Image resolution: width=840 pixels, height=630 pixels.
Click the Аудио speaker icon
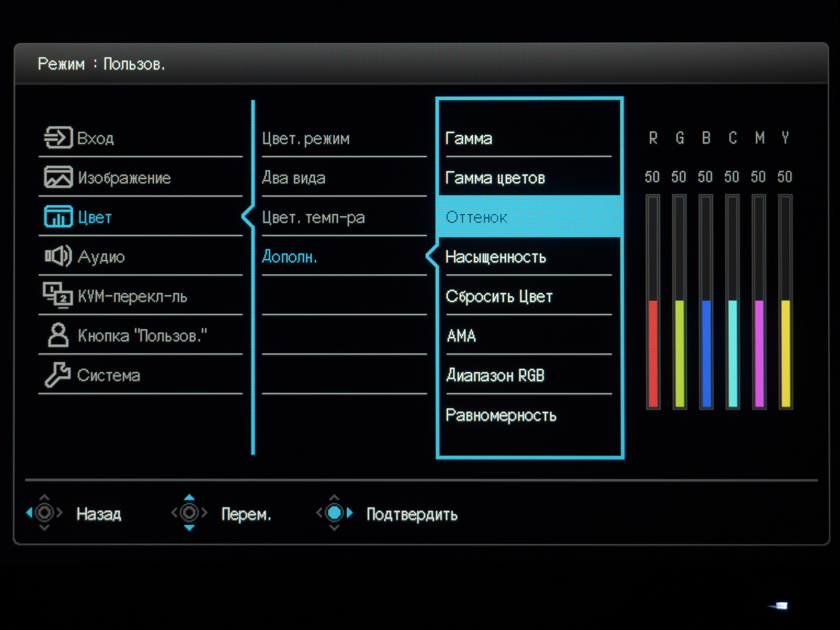pyautogui.click(x=58, y=256)
